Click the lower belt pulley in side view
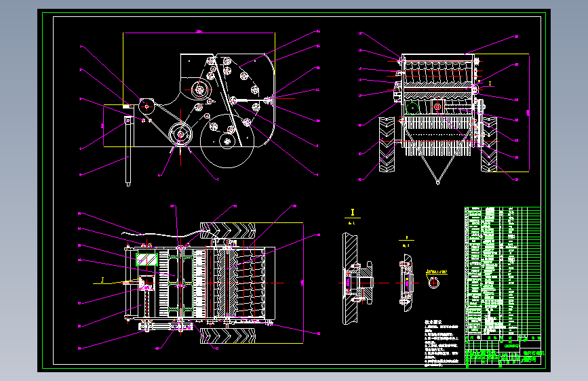Image resolution: width=588 pixels, height=381 pixels. coord(181,134)
